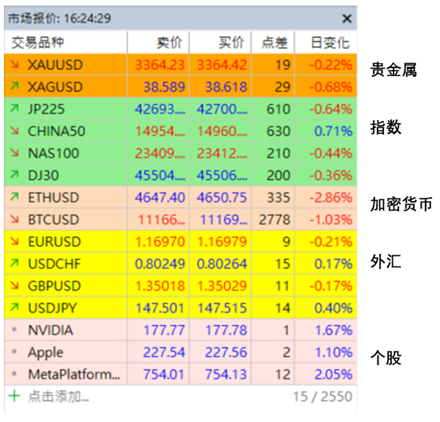Sort by the 卖价 column header
Viewport: 440px width, 422px height.
[158, 42]
